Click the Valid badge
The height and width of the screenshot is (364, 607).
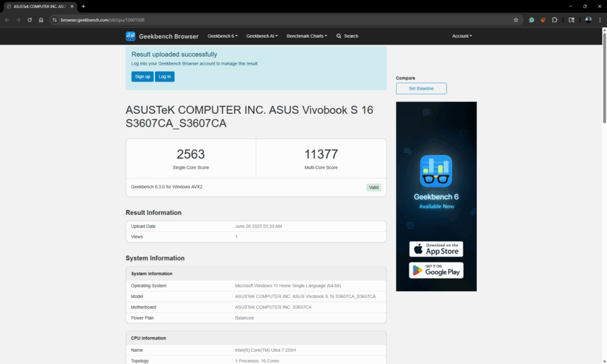[x=374, y=187]
